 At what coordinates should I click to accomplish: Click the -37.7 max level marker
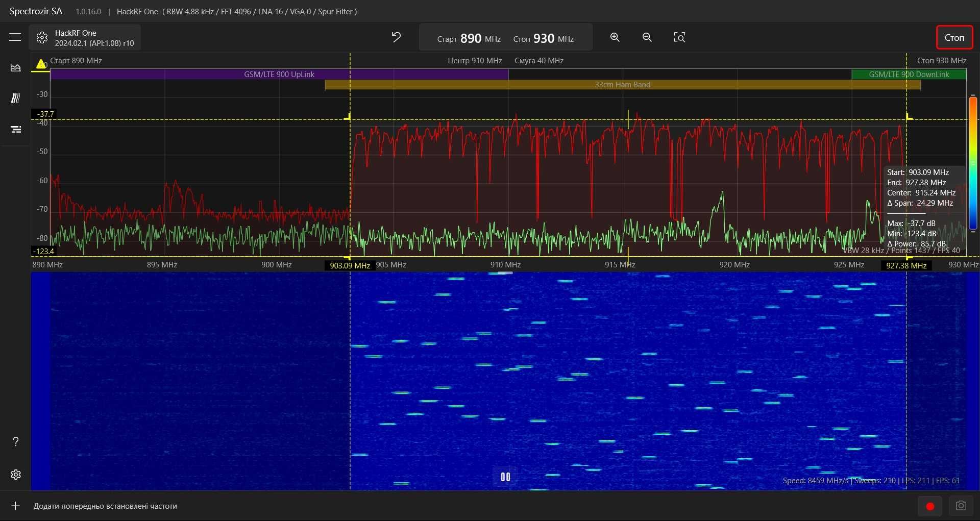click(x=45, y=114)
